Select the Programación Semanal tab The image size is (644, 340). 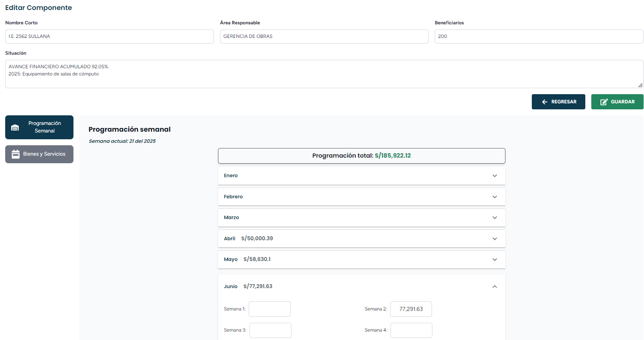[x=39, y=127]
